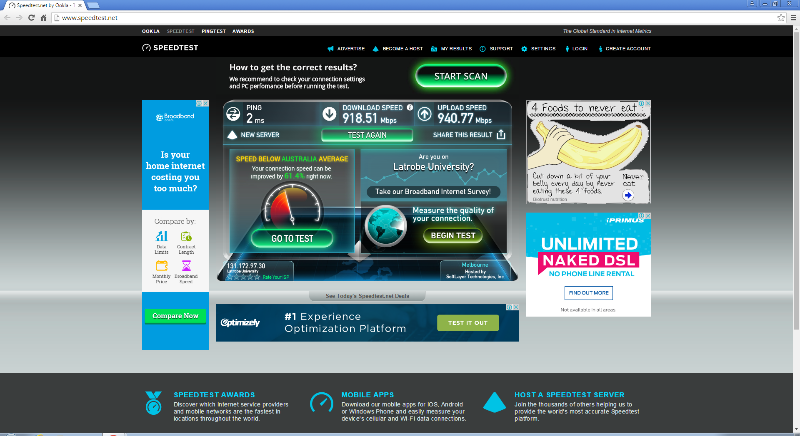Click the 918.51 Mbps download value
The width and height of the screenshot is (800, 436).
click(x=369, y=118)
